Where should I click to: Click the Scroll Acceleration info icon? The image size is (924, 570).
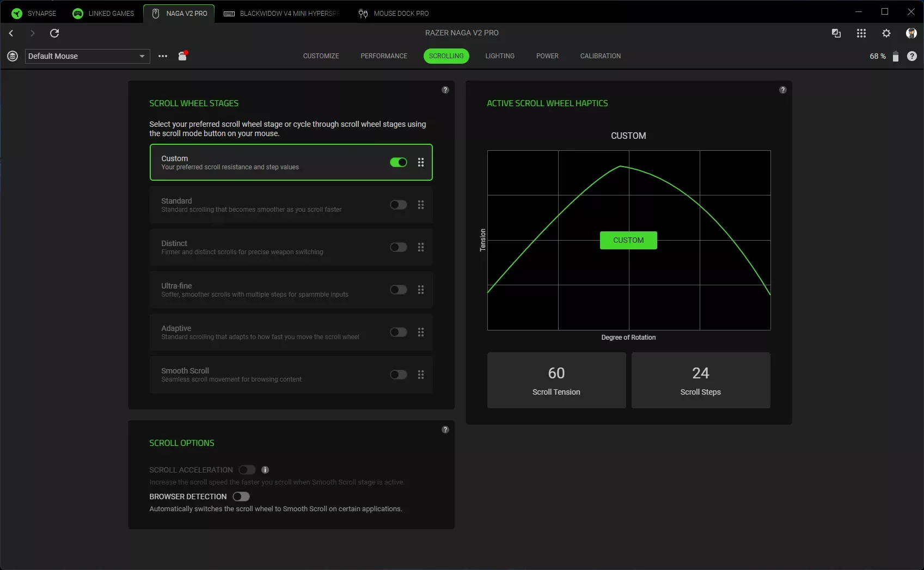coord(265,470)
